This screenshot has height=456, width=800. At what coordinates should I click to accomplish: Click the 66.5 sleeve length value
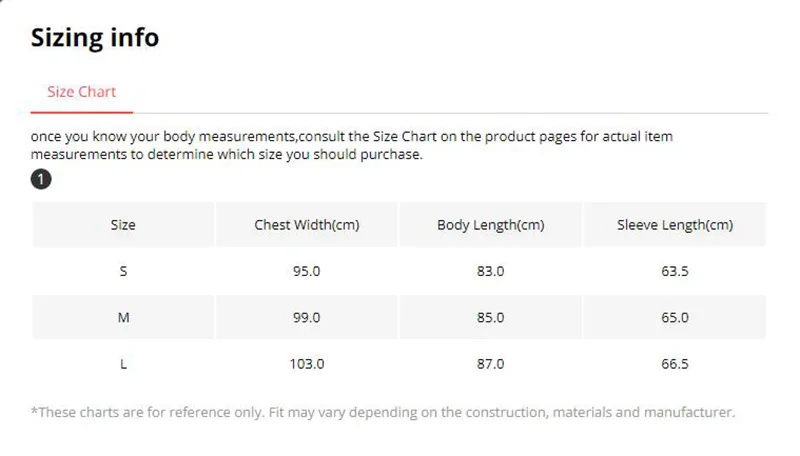(674, 364)
